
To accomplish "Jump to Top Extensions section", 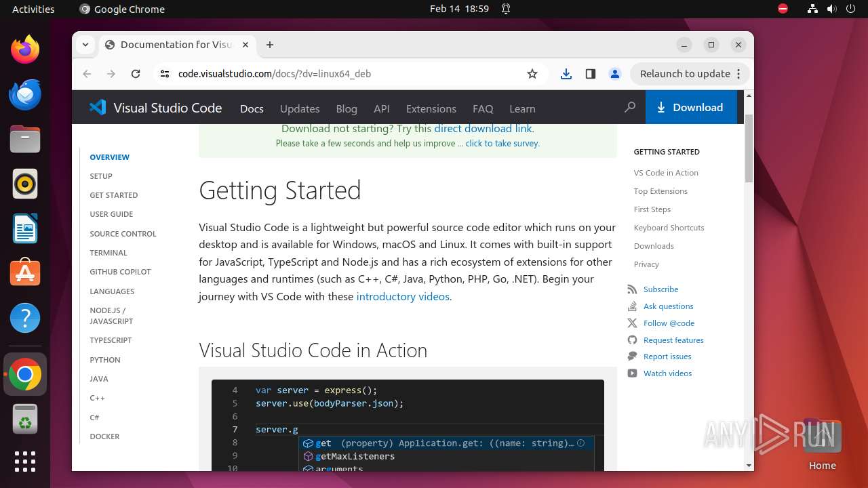I will pyautogui.click(x=660, y=191).
